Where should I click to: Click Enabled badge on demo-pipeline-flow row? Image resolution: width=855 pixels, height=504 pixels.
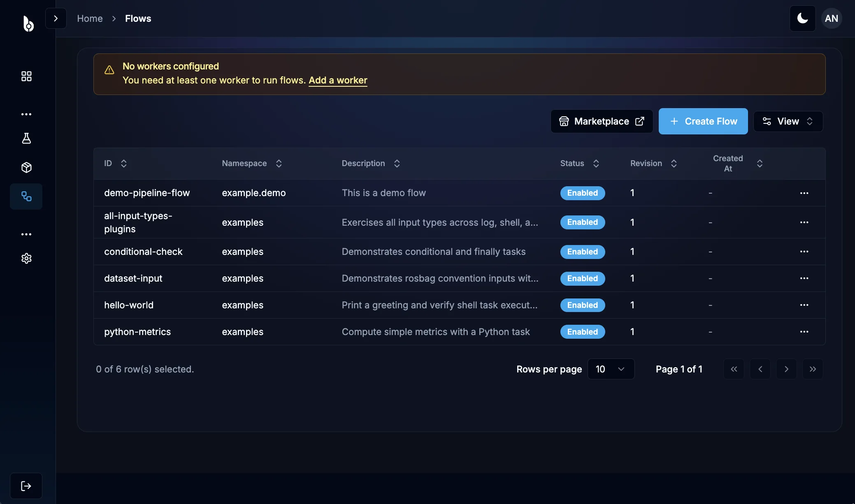[583, 193]
